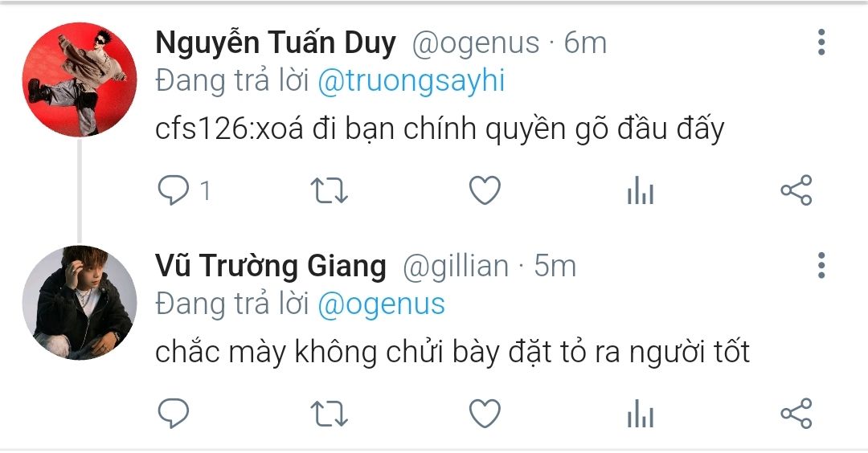Open the @truongsayhi mention link
Viewport: 868px width, 453px height.
click(x=411, y=82)
